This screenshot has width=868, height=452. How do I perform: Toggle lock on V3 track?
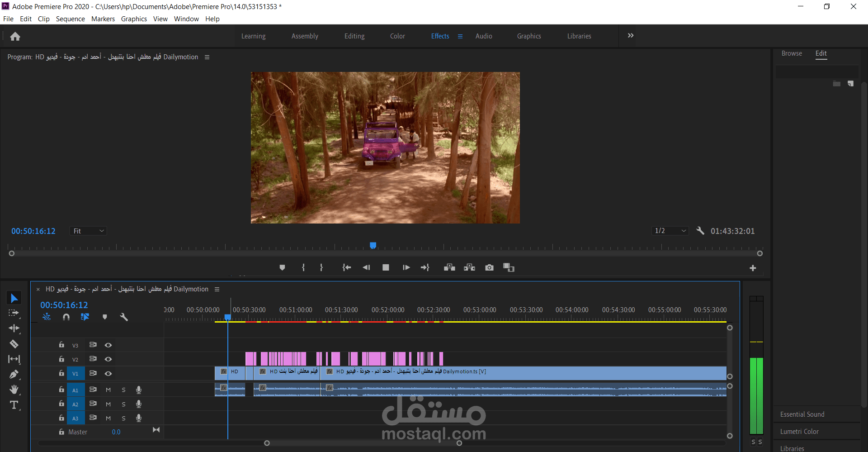pos(61,345)
